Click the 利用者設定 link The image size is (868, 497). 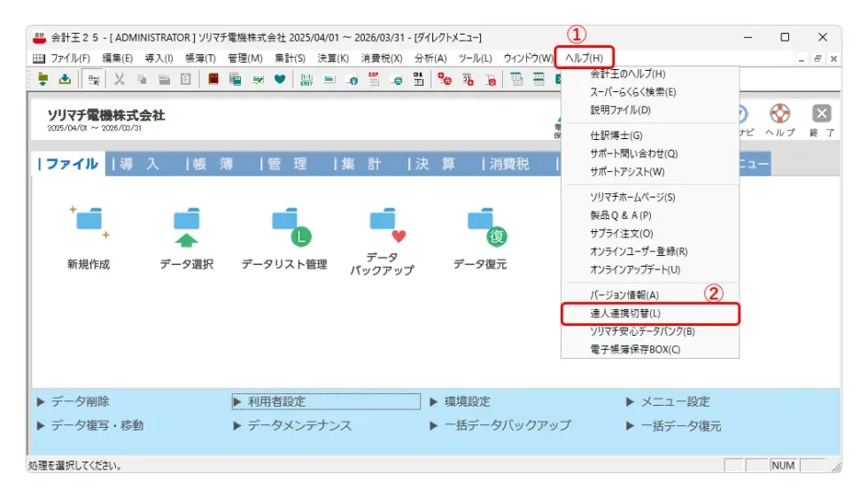276,402
